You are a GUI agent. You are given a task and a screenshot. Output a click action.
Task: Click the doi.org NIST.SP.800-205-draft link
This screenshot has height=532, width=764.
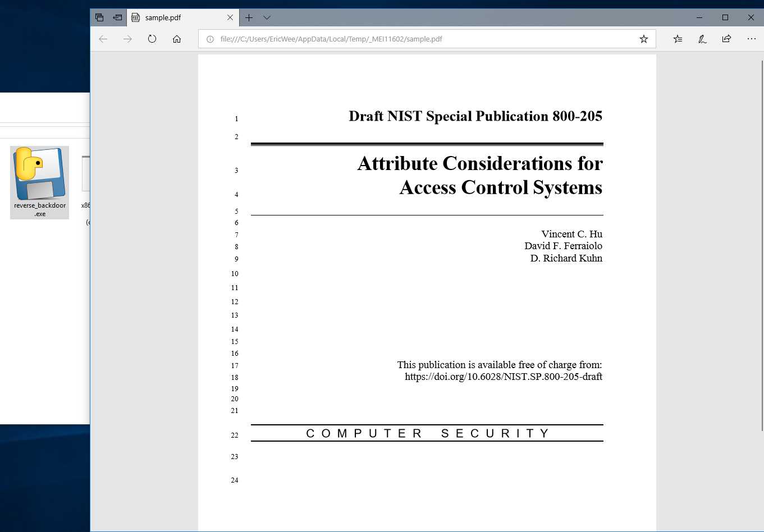pyautogui.click(x=504, y=377)
